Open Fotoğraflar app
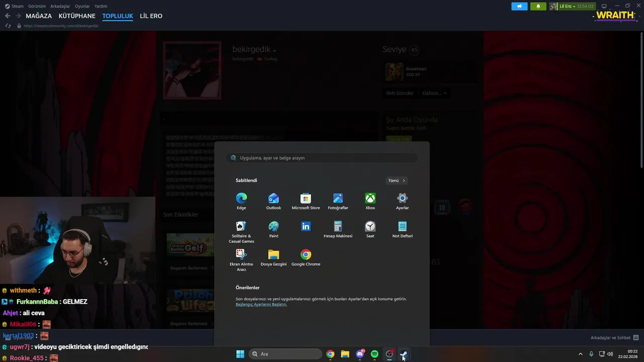644x362 pixels. [338, 201]
